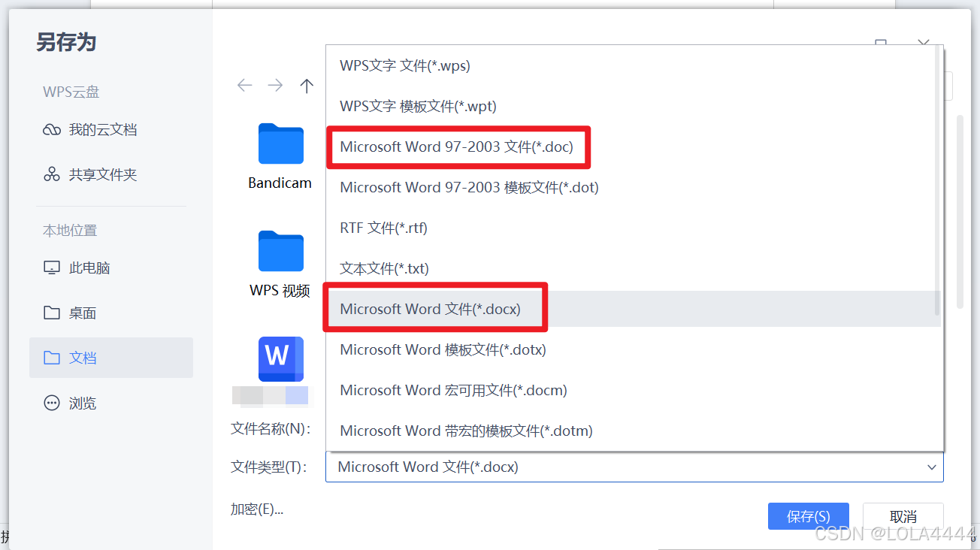The width and height of the screenshot is (980, 550).
Task: Select 此电脑 location
Action: point(77,268)
